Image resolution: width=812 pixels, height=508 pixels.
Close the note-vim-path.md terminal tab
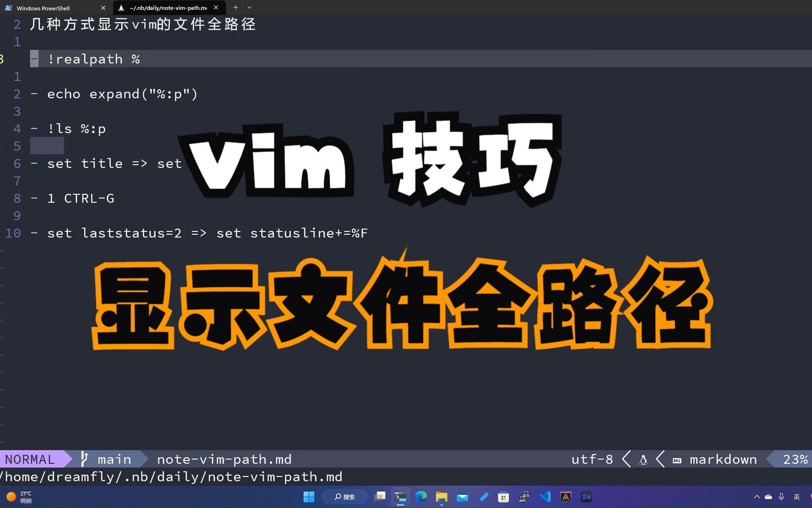(216, 8)
